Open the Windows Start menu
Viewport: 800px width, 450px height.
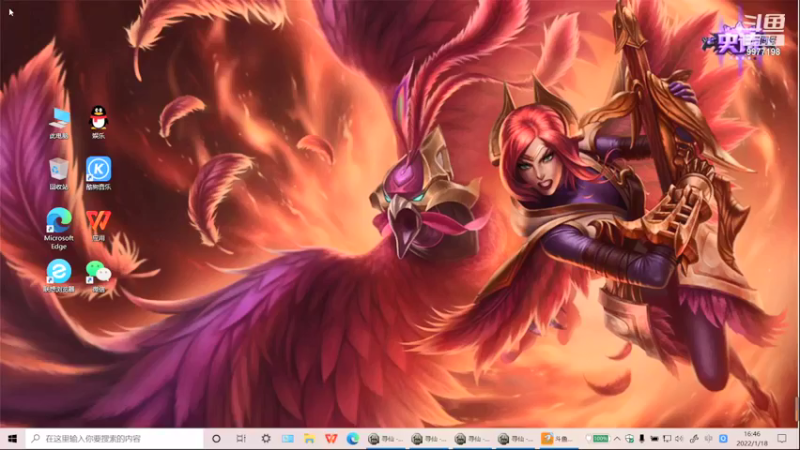[13, 438]
